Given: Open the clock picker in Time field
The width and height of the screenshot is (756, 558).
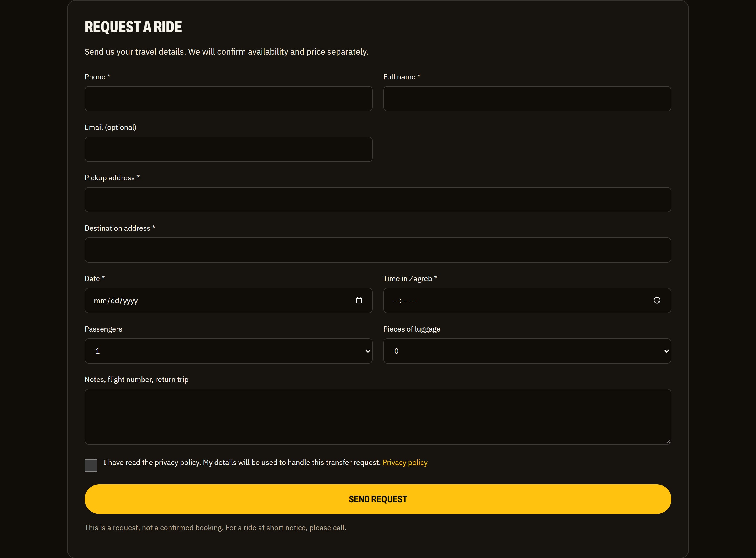Looking at the screenshot, I should pyautogui.click(x=657, y=300).
